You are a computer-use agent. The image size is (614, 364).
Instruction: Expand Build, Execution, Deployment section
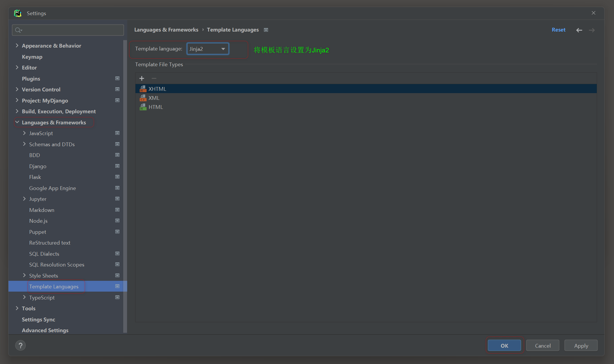17,111
